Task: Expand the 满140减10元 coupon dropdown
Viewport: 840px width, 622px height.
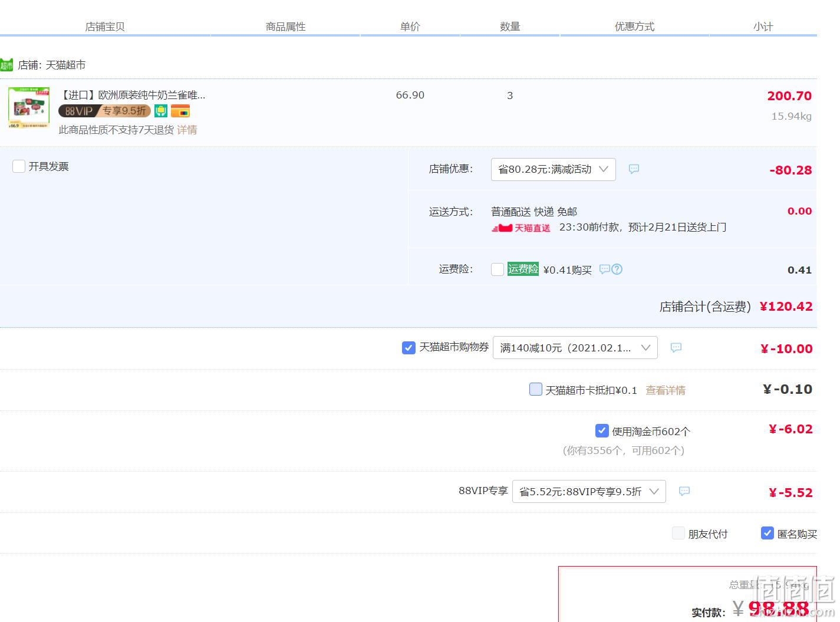Action: pyautogui.click(x=575, y=348)
